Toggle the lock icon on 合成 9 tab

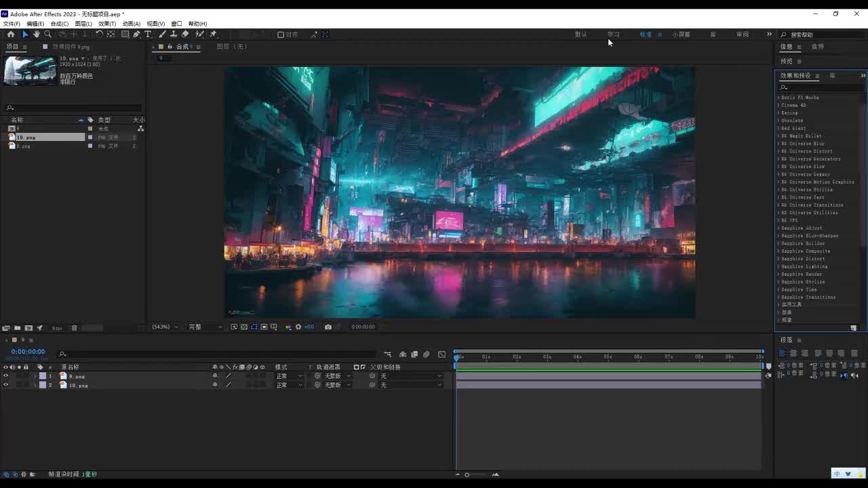pyautogui.click(x=170, y=47)
